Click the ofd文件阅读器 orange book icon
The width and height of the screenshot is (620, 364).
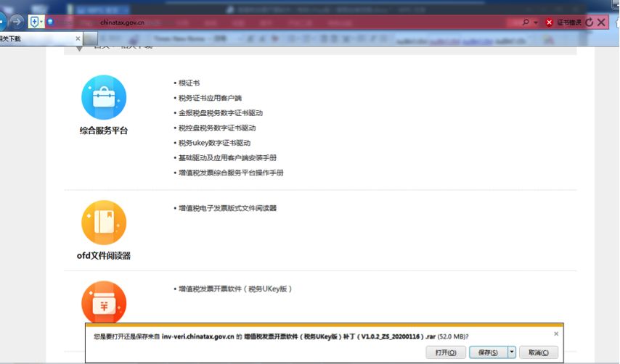point(104,223)
